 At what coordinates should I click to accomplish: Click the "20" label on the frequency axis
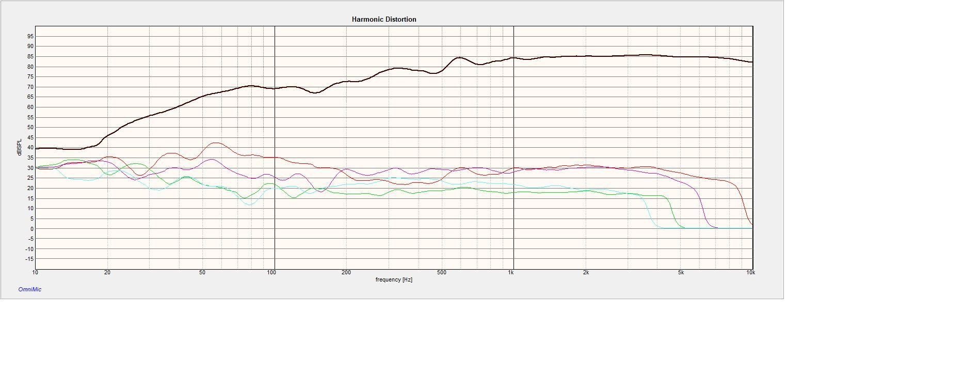click(107, 273)
